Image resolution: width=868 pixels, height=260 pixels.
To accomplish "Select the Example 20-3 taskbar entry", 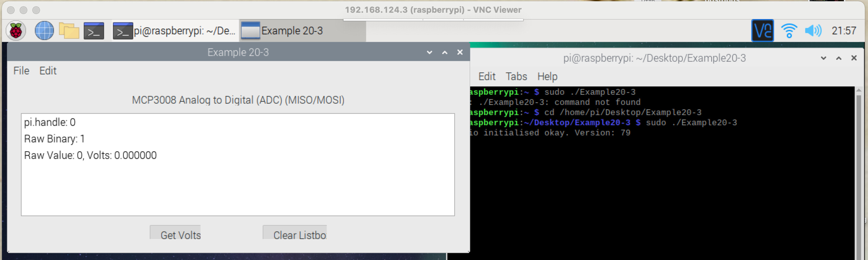I will tap(303, 31).
